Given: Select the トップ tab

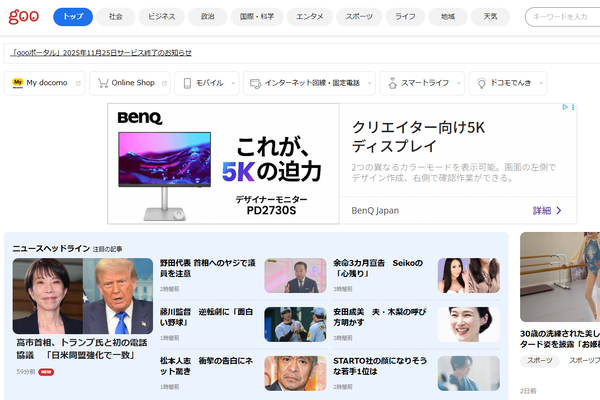Looking at the screenshot, I should [x=73, y=17].
